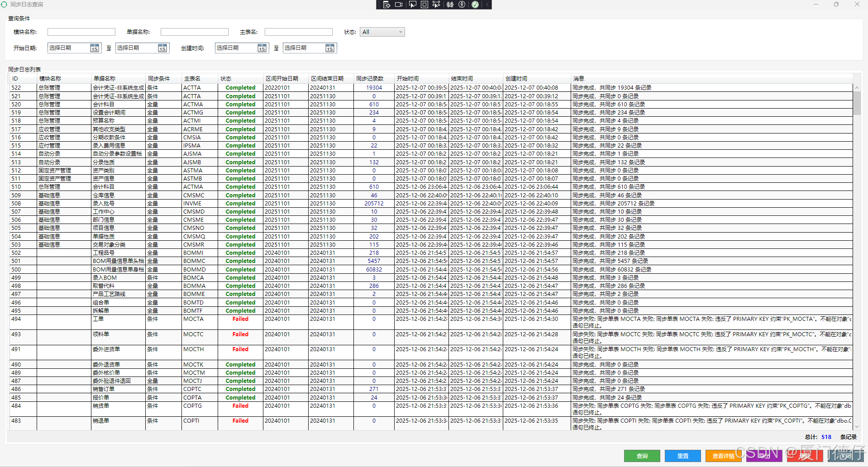Open the 状态 dropdown showing All
Image resolution: width=868 pixels, height=467 pixels.
point(382,32)
